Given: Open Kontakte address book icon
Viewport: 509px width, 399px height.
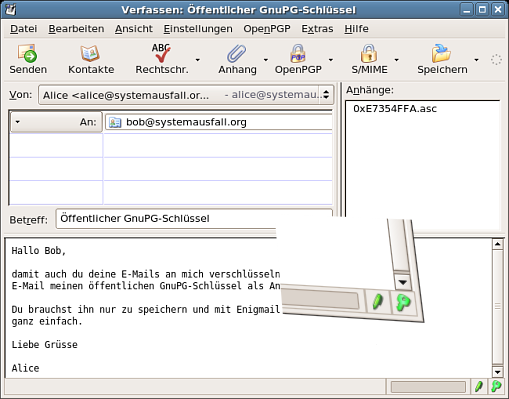Looking at the screenshot, I should pos(90,53).
